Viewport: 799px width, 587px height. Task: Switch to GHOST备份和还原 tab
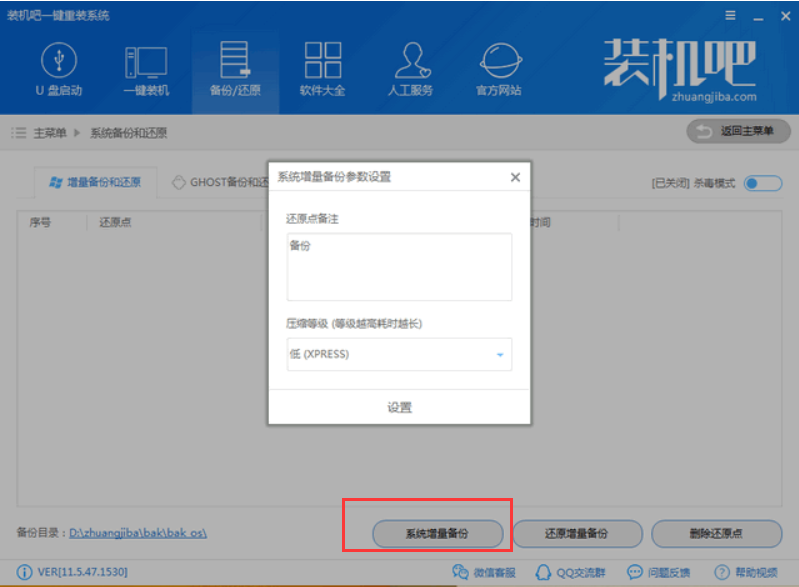click(x=220, y=182)
